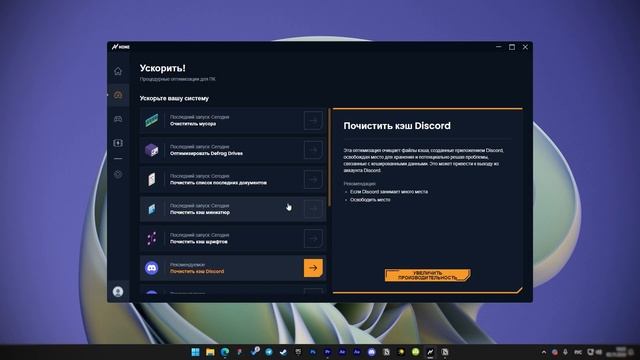
Task: Click the Hone app icon on taskbar
Action: coord(430,352)
